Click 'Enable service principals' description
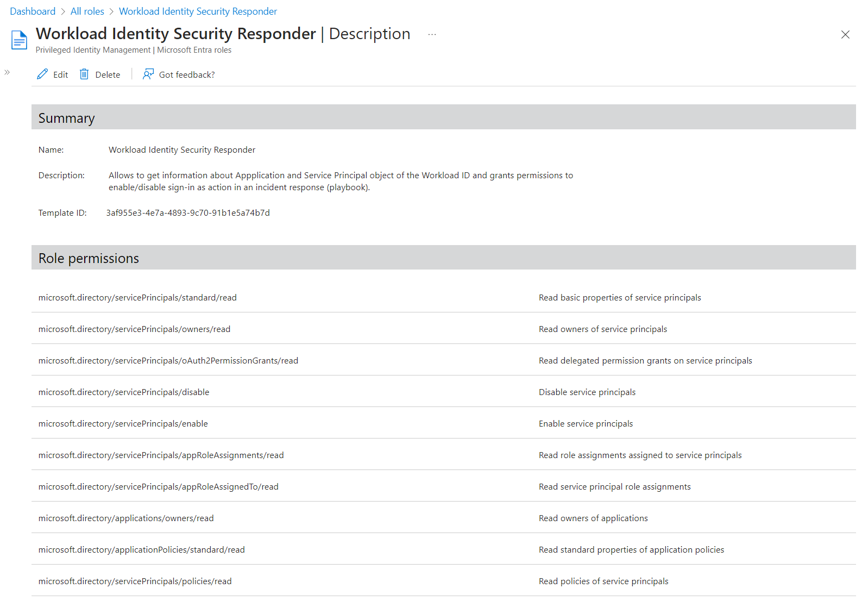Viewport: 868px width, 601px height. pos(586,424)
